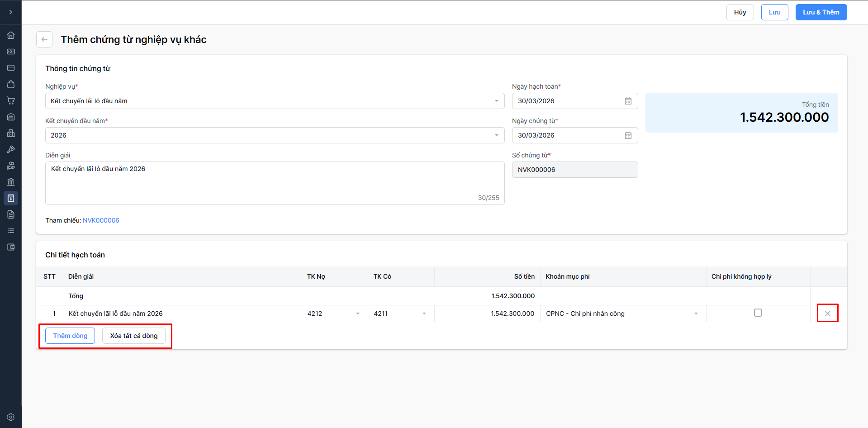Image resolution: width=868 pixels, height=428 pixels.
Task: Open the Kết chuyển đầu năm dropdown
Action: click(496, 135)
